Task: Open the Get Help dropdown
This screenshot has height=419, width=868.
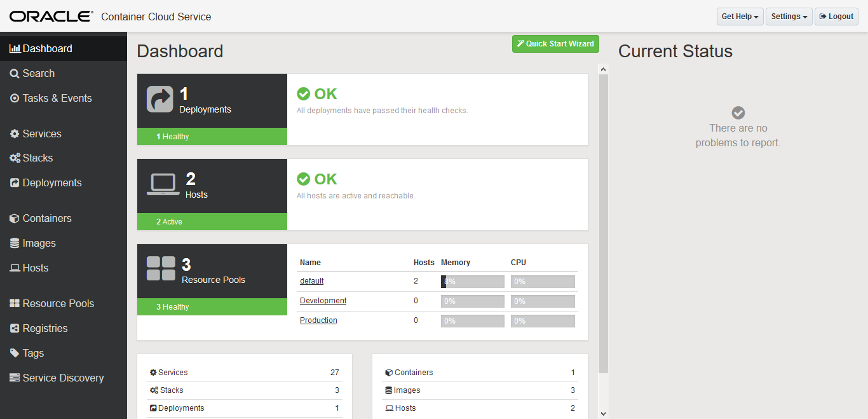Action: point(740,17)
